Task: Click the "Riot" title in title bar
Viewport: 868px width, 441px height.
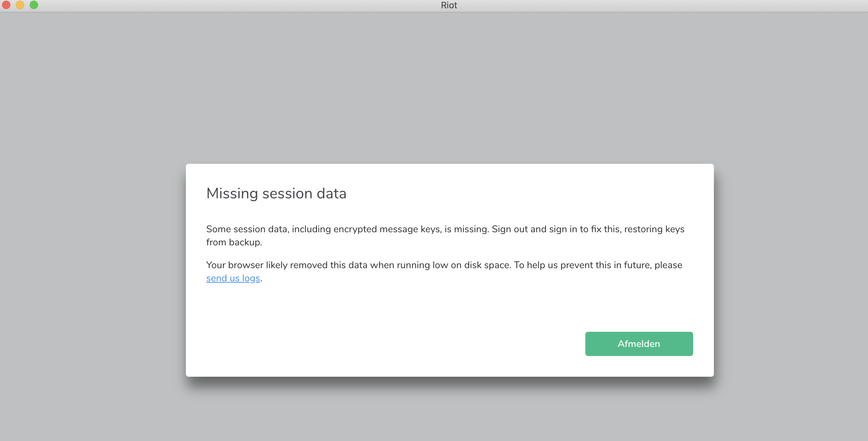Action: click(449, 5)
